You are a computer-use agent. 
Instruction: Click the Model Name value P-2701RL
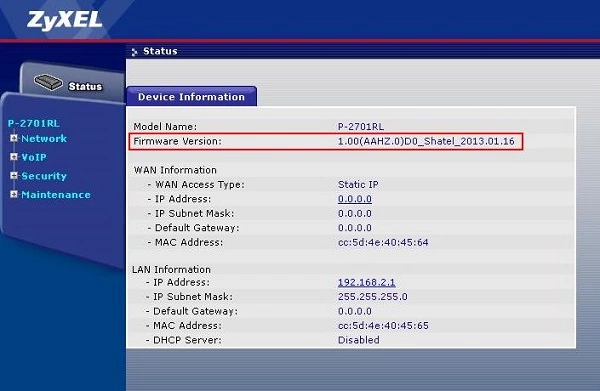click(x=361, y=127)
